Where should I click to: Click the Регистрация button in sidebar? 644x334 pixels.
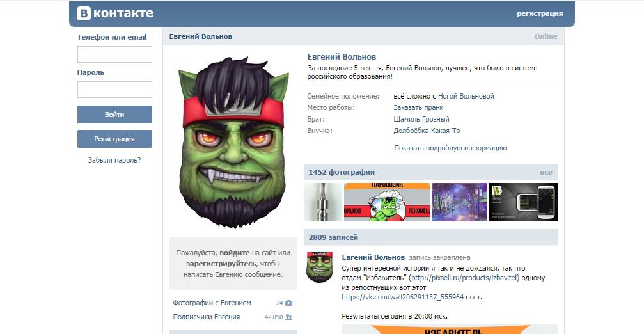pyautogui.click(x=114, y=139)
